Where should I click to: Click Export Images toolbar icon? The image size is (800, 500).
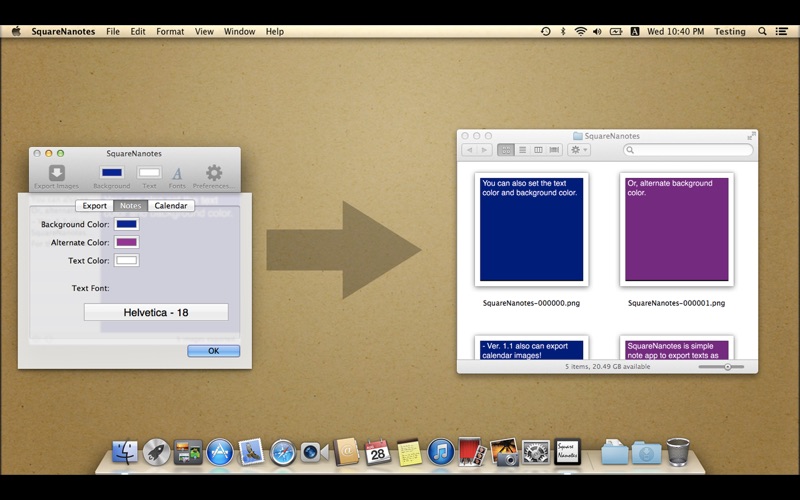click(x=56, y=177)
